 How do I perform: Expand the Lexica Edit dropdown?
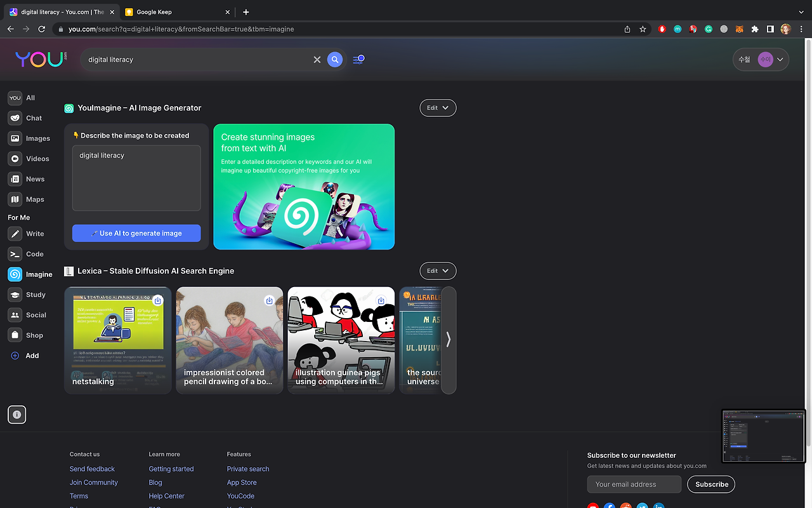click(438, 271)
